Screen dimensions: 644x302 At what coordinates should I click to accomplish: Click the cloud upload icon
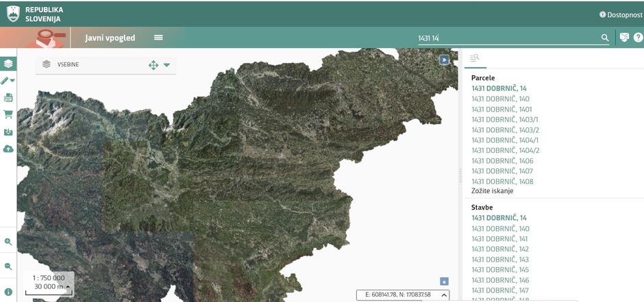click(8, 149)
